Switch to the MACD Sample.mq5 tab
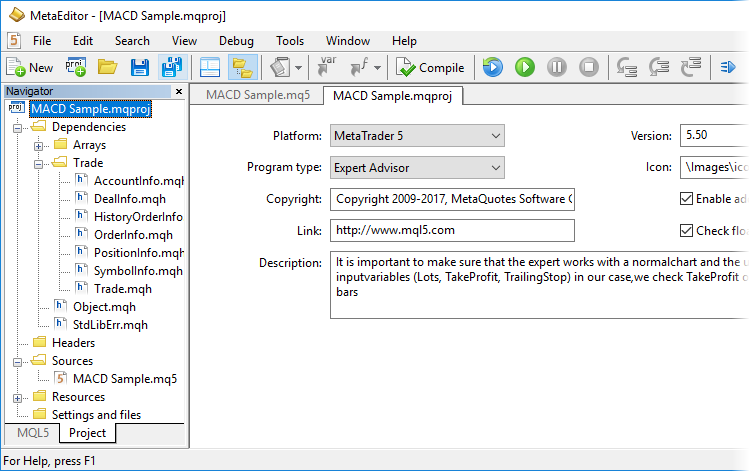Viewport: 750px width, 471px height. (x=257, y=96)
